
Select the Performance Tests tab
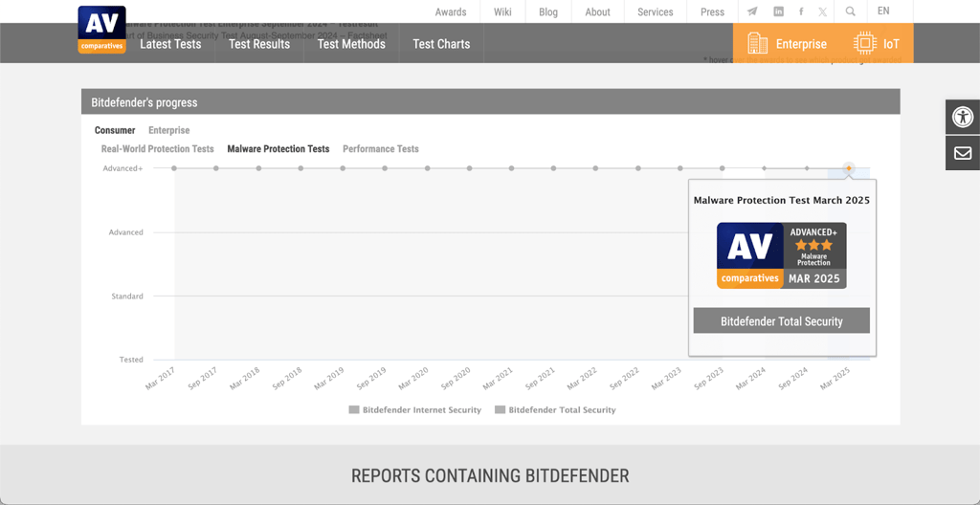point(381,149)
